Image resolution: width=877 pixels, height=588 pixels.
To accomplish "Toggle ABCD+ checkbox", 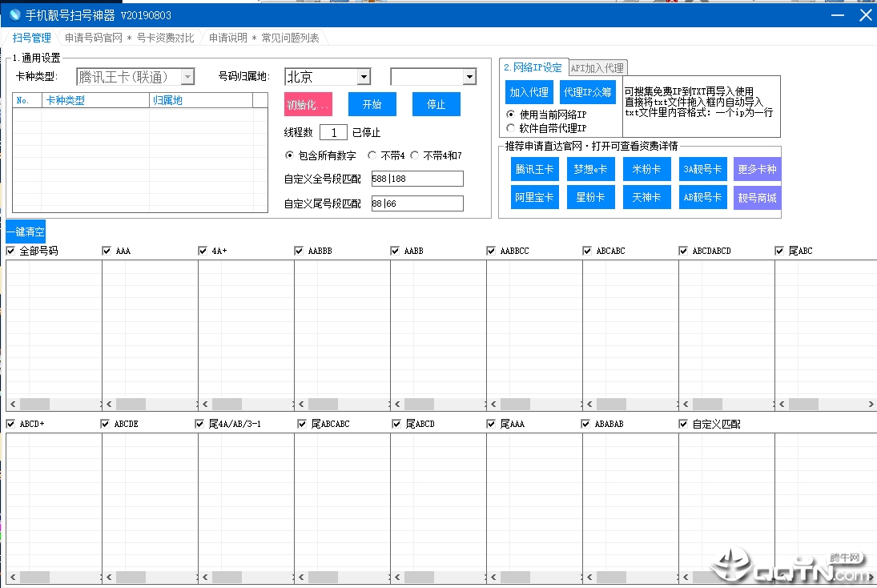I will tap(10, 424).
